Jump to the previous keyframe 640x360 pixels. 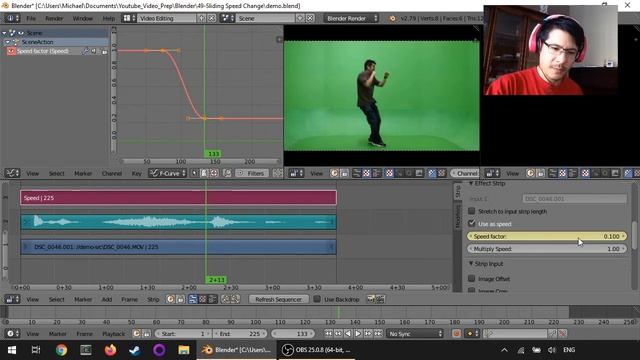click(x=338, y=334)
